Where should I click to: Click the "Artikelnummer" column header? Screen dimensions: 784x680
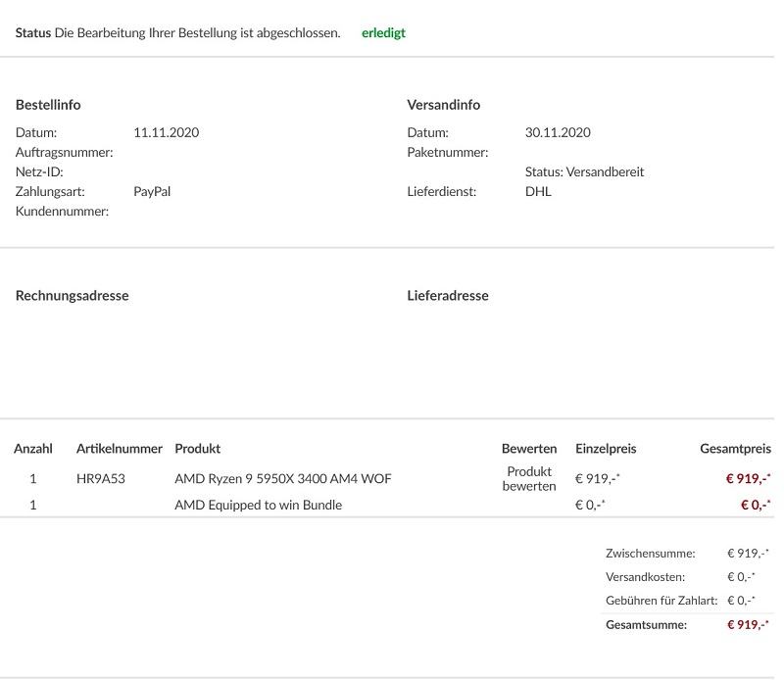(x=119, y=449)
